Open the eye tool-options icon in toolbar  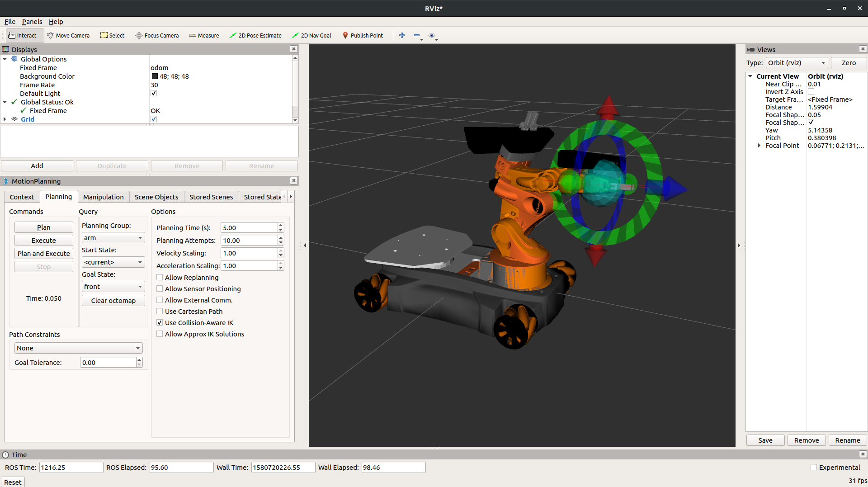pos(432,35)
